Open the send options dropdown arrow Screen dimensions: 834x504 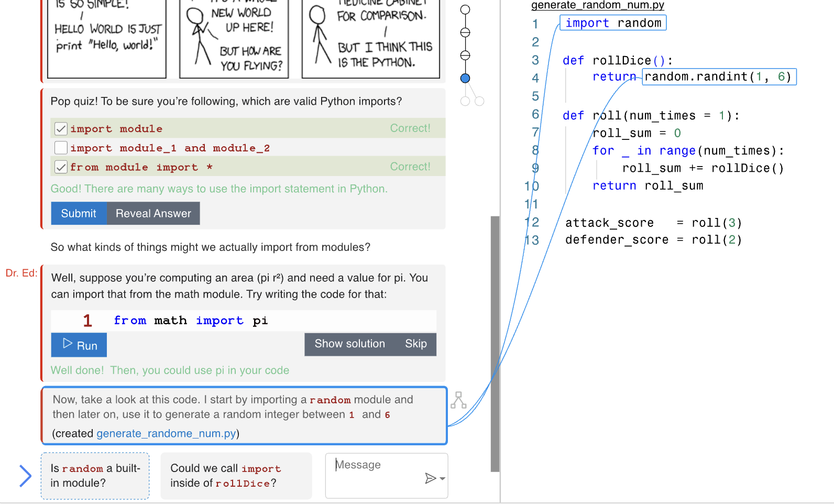coord(443,478)
